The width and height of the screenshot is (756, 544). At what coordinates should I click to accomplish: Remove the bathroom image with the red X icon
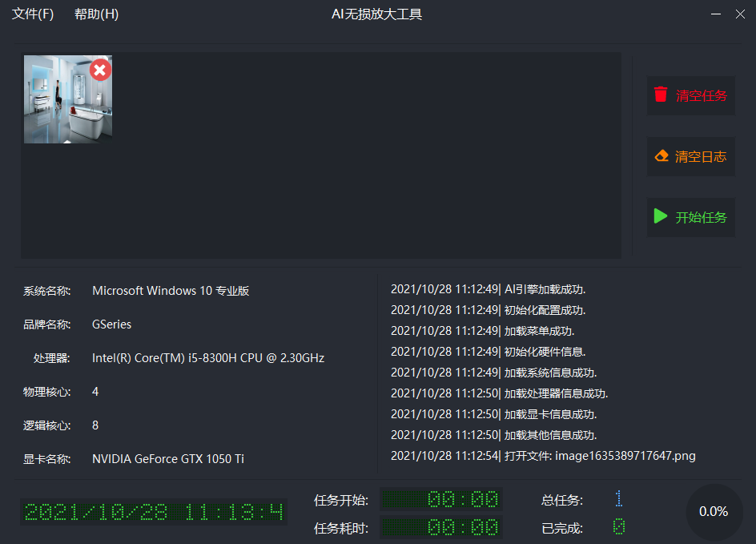coord(100,71)
